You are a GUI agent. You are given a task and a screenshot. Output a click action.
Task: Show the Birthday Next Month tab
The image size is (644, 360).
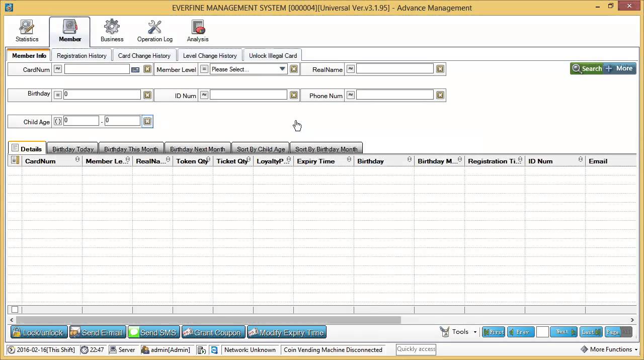coord(197,149)
